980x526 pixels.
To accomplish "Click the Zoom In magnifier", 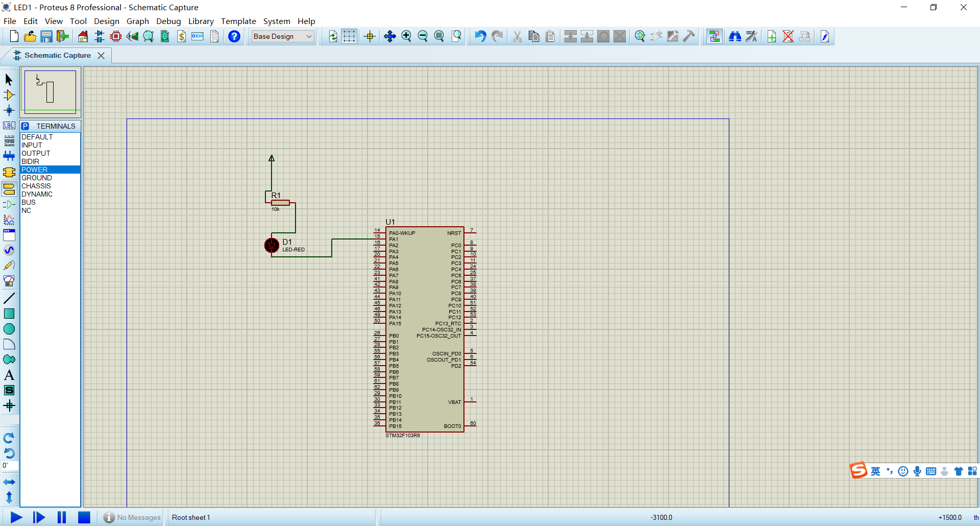I will click(406, 36).
